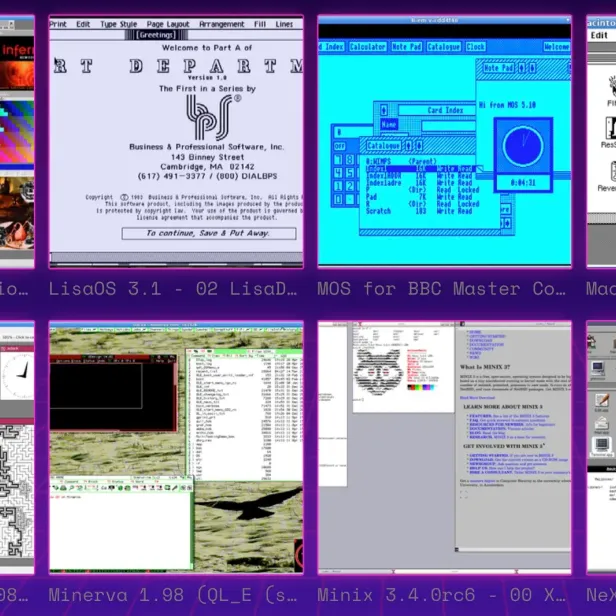
Task: Click the 'MOS for BBC Master Co…' caption
Action: [442, 289]
